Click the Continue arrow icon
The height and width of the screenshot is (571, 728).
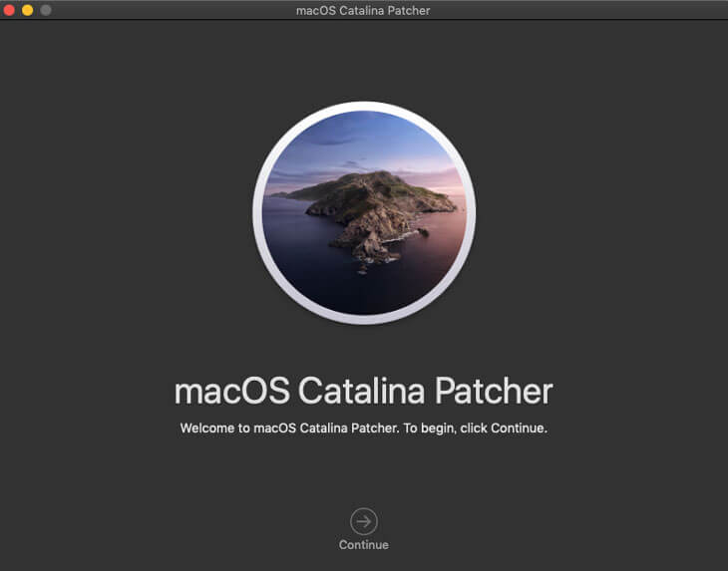tap(364, 521)
